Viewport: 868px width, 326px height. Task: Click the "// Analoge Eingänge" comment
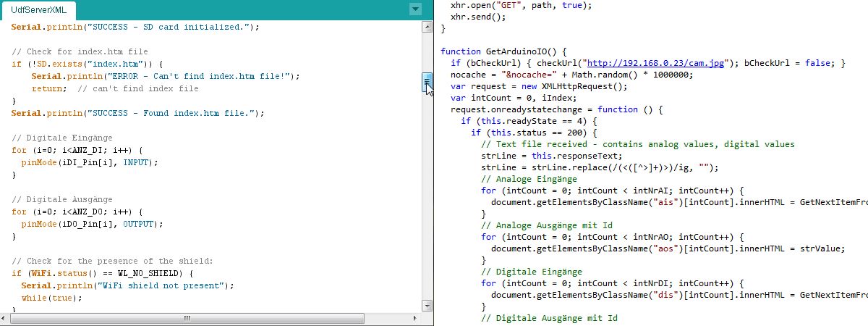point(529,179)
